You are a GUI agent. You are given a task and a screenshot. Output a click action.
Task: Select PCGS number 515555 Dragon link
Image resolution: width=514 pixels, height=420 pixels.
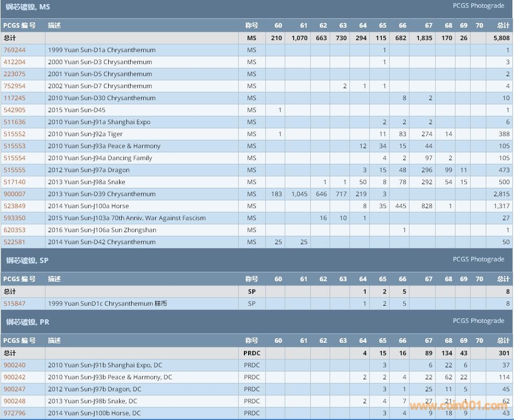[14, 170]
